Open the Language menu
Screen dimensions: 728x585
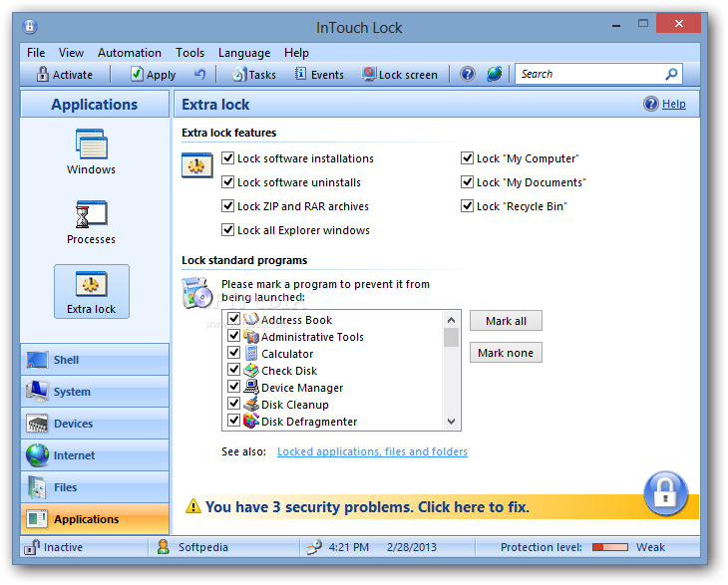pos(244,53)
